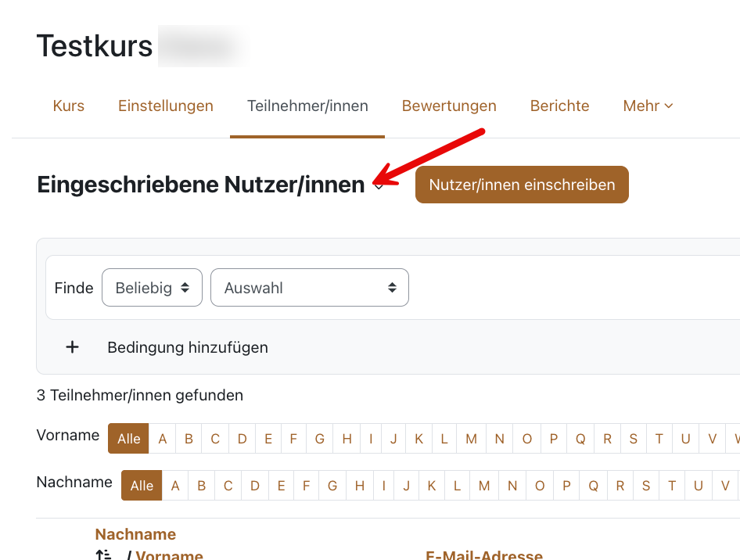740x560 pixels.
Task: Click Bedingung hinzufügen
Action: tap(188, 347)
